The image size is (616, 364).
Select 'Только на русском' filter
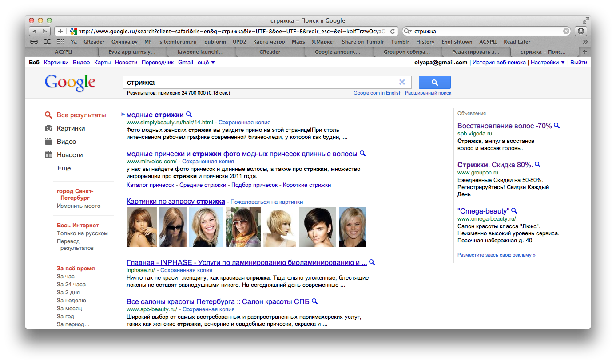82,233
